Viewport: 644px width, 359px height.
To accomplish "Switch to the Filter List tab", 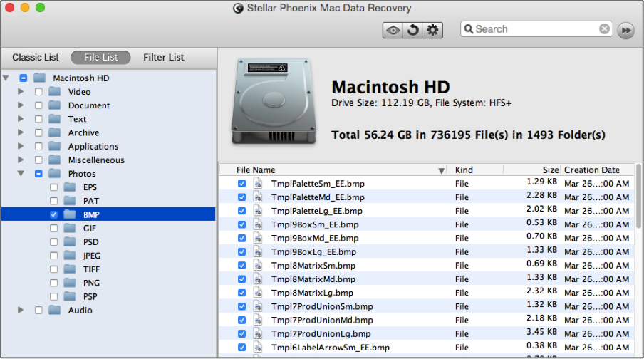I will [163, 57].
